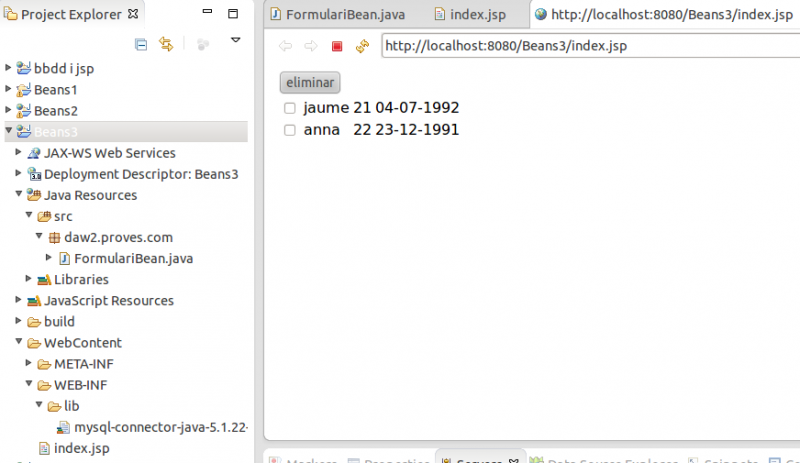
Task: Expand the Libraries node
Action: pyautogui.click(x=29, y=279)
